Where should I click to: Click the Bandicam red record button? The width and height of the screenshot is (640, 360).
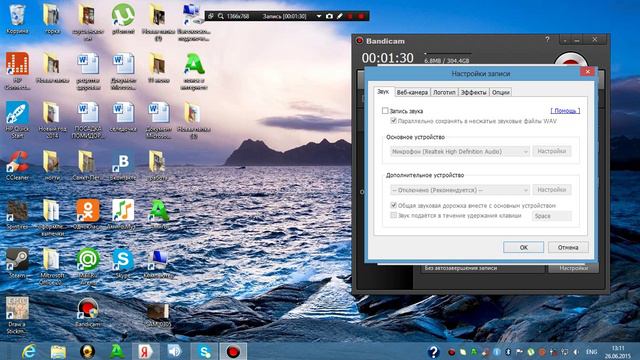point(571,60)
